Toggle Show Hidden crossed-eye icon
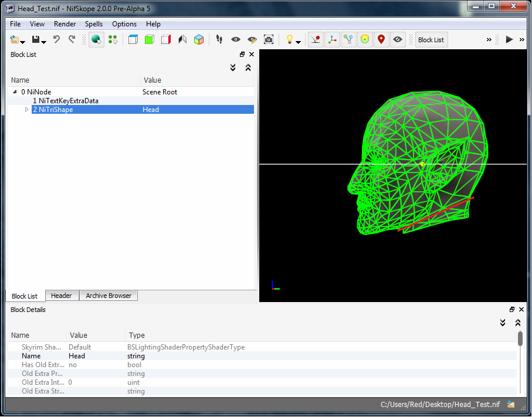The height and width of the screenshot is (417, 532). coord(398,40)
